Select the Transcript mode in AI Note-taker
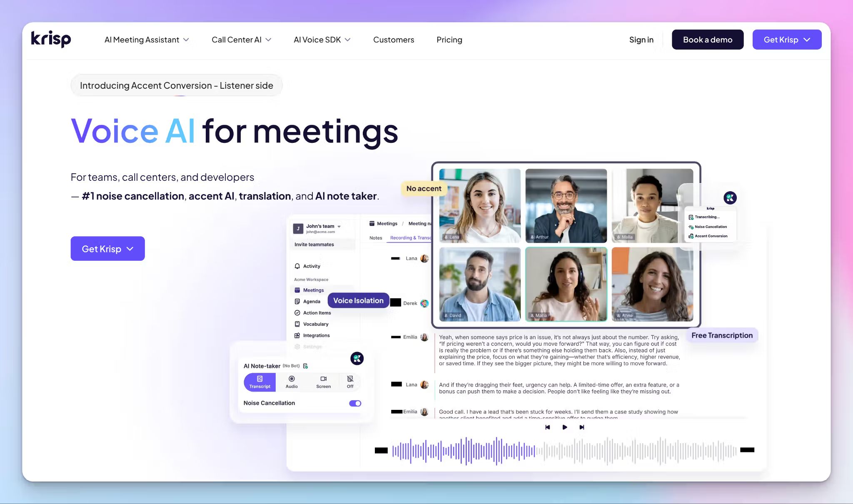 click(x=259, y=382)
